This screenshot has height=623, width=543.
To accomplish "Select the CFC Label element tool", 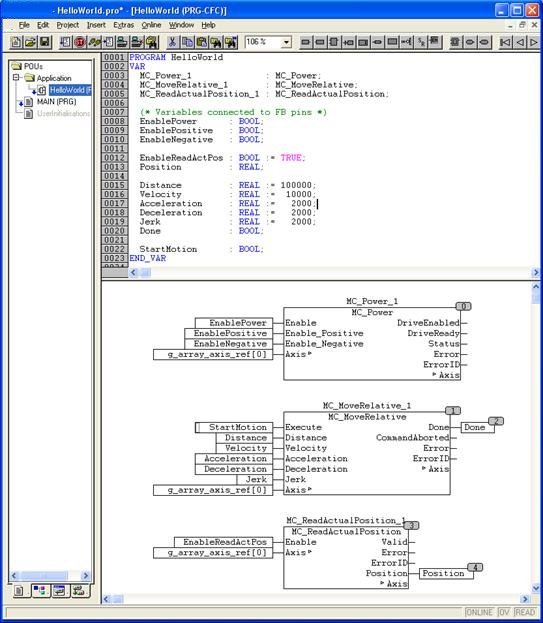I will (x=363, y=42).
